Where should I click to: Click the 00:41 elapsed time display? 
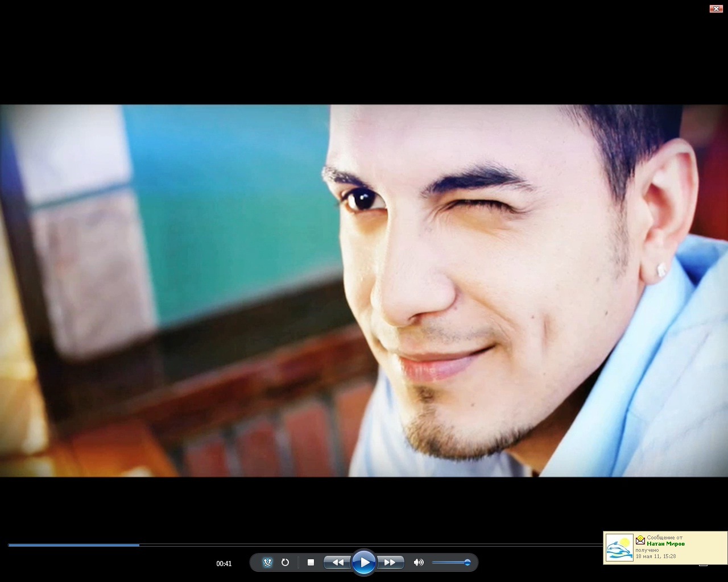click(x=224, y=564)
